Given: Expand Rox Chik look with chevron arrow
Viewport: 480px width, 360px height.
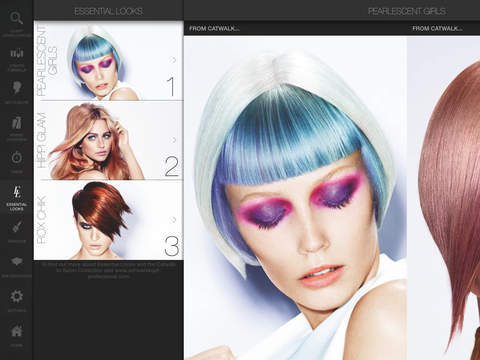Looking at the screenshot, I should [x=173, y=219].
